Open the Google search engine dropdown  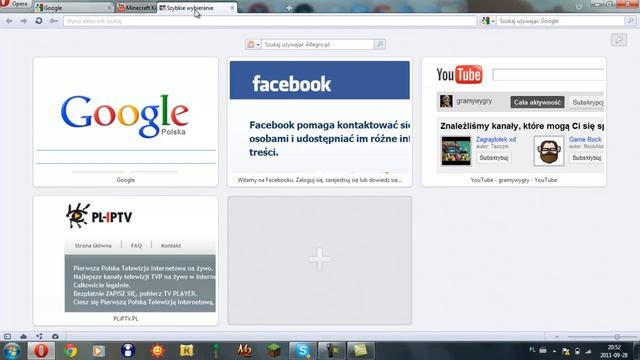coord(488,21)
